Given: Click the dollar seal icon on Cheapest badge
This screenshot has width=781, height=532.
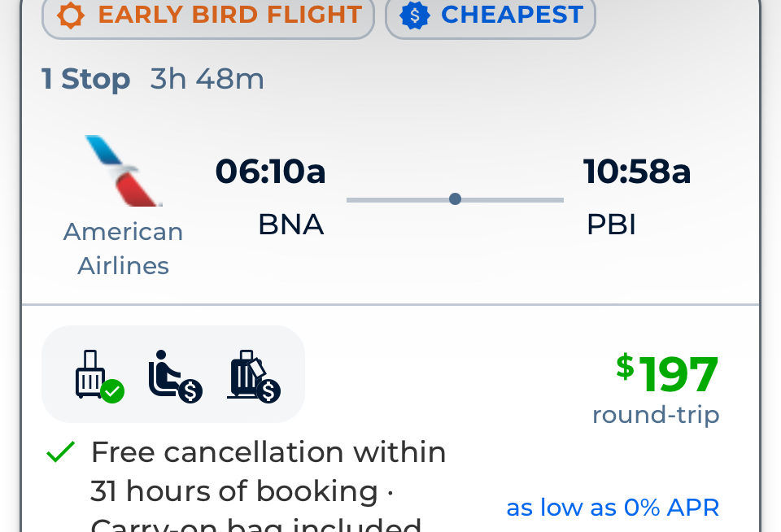Looking at the screenshot, I should (x=414, y=15).
